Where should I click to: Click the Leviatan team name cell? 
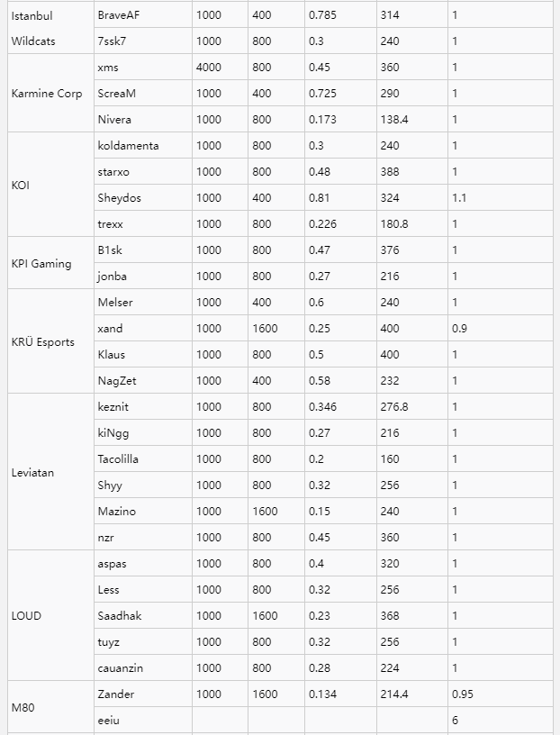coord(33,473)
